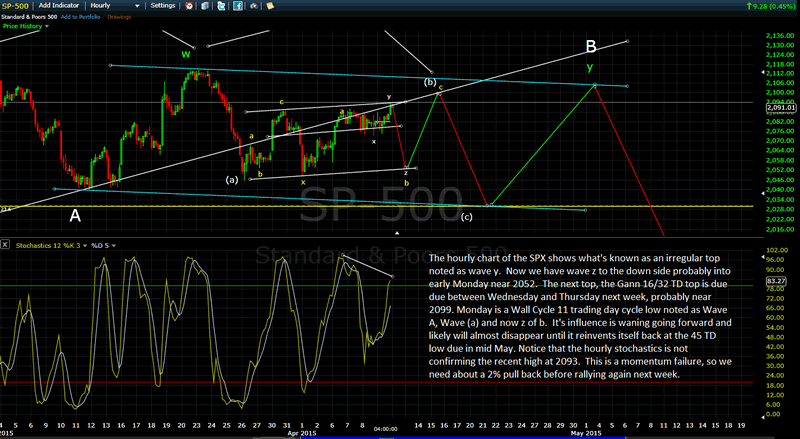Open the Hourly timeframe dropdown

tap(115, 6)
